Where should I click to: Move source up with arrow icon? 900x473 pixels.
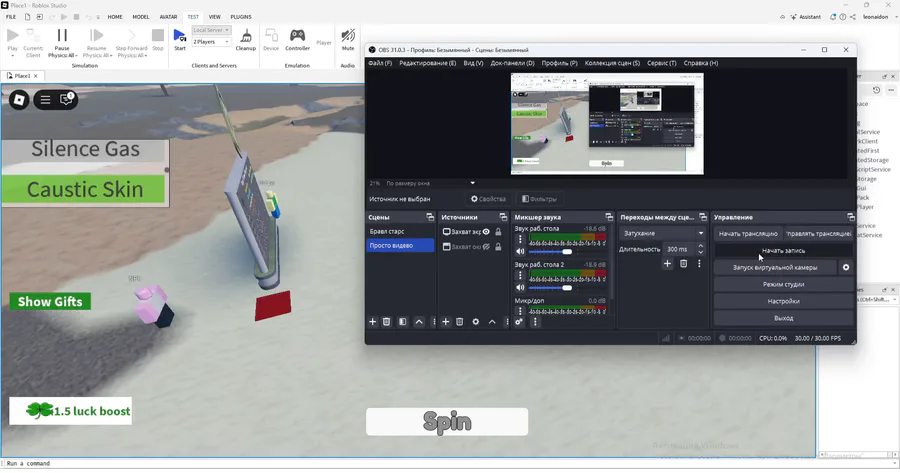click(492, 322)
